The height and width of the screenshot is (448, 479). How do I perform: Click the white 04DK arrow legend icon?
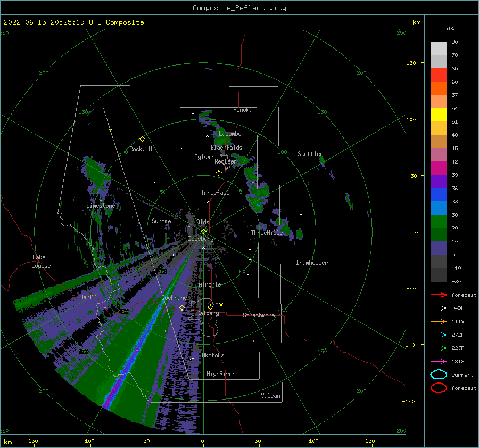[439, 308]
